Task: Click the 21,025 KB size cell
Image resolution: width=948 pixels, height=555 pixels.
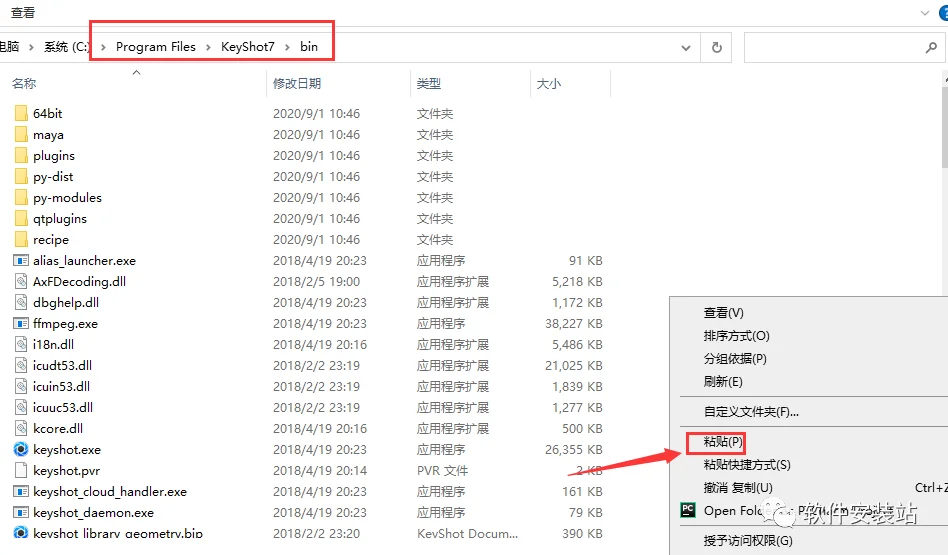Action: coord(574,365)
